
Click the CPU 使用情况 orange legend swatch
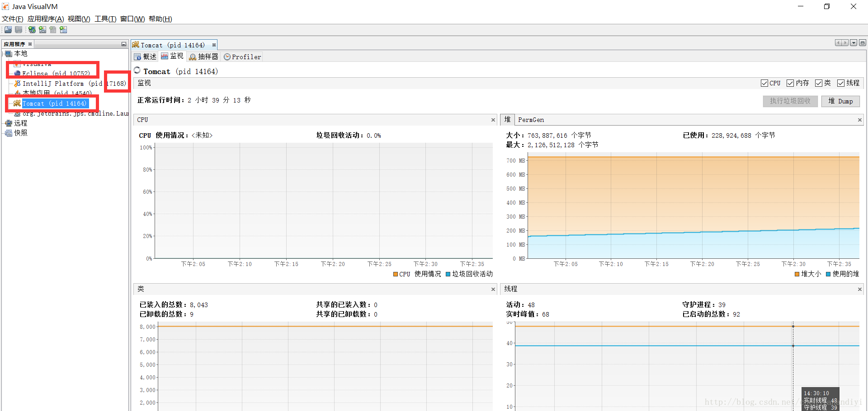[396, 274]
